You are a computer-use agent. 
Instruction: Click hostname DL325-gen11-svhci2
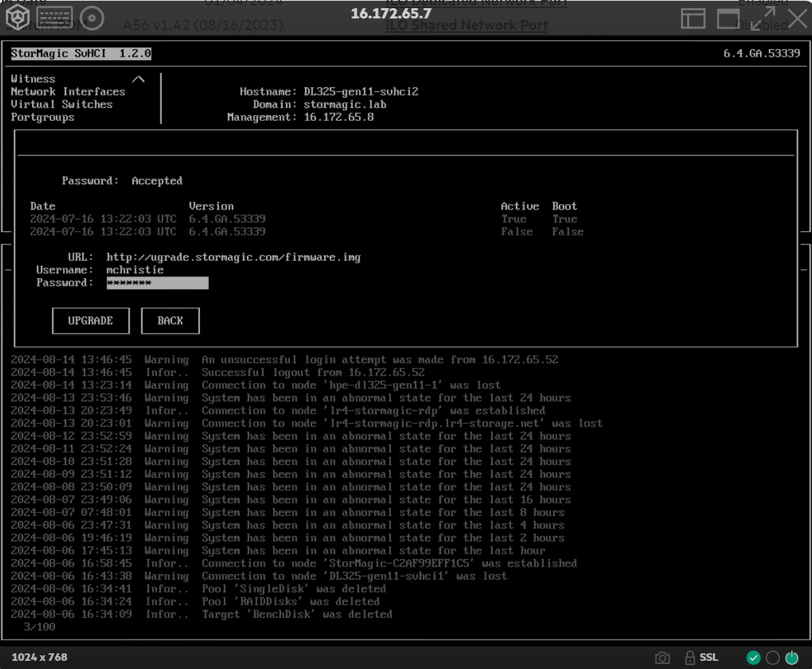361,91
